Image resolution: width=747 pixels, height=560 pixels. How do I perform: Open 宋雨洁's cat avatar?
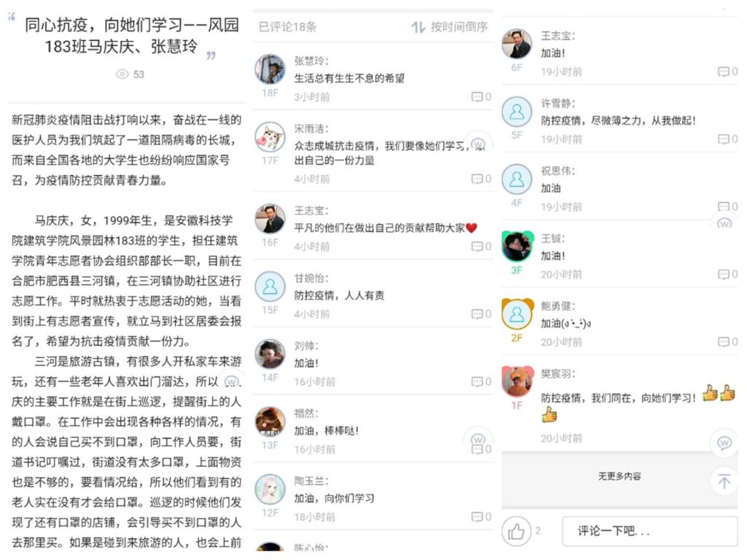[270, 137]
